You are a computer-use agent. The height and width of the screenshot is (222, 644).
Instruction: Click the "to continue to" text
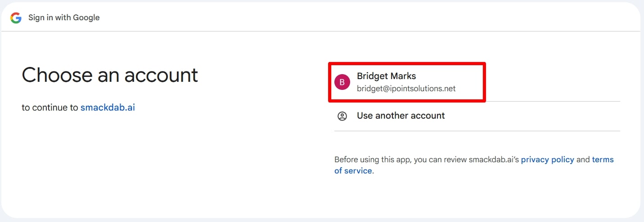click(50, 108)
